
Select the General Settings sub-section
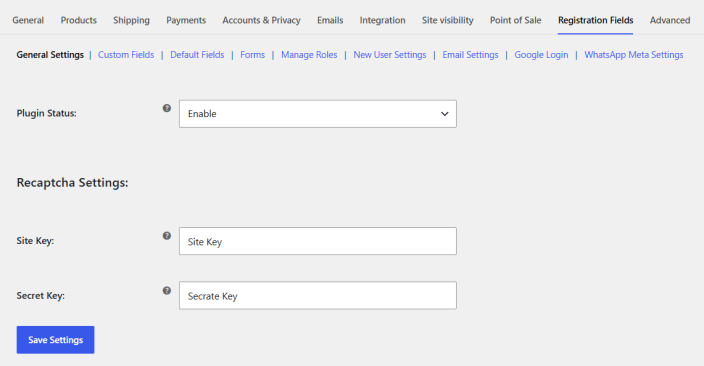point(50,55)
